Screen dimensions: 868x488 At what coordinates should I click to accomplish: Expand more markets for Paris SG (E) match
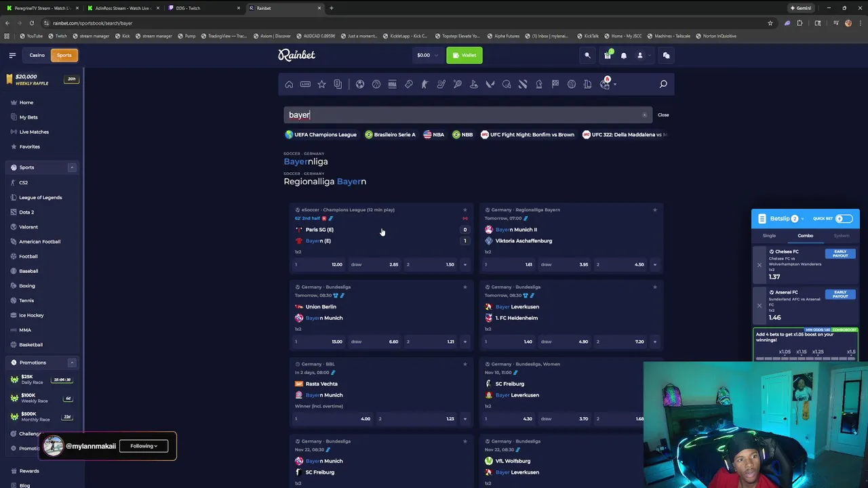[465, 264]
